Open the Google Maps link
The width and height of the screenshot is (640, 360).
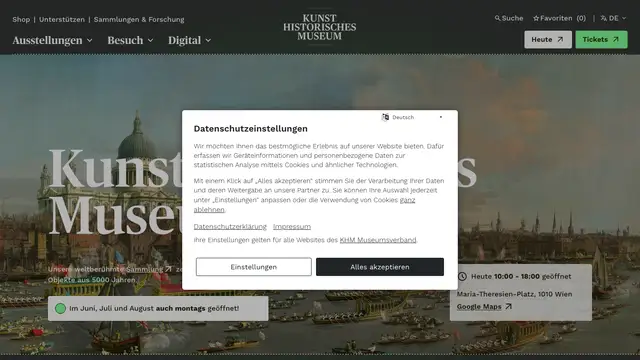point(479,307)
